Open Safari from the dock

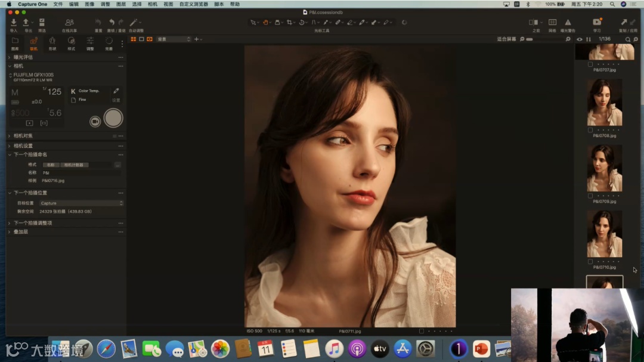(106, 349)
